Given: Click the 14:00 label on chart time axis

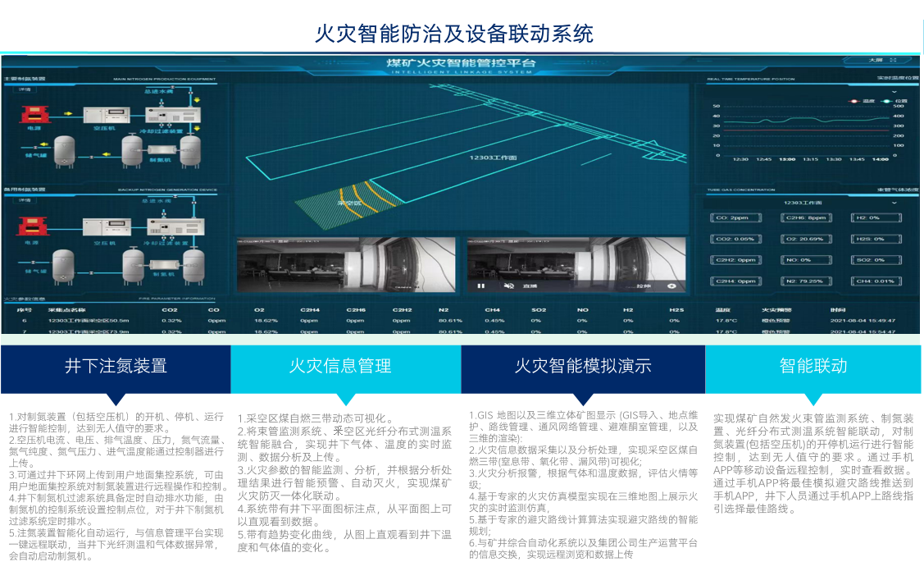Looking at the screenshot, I should (880, 159).
